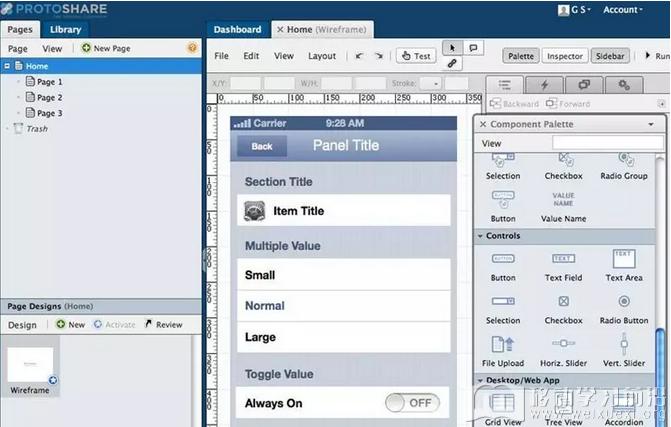Click the Back button in wireframe
Screen dimensions: 671x427
tap(262, 146)
